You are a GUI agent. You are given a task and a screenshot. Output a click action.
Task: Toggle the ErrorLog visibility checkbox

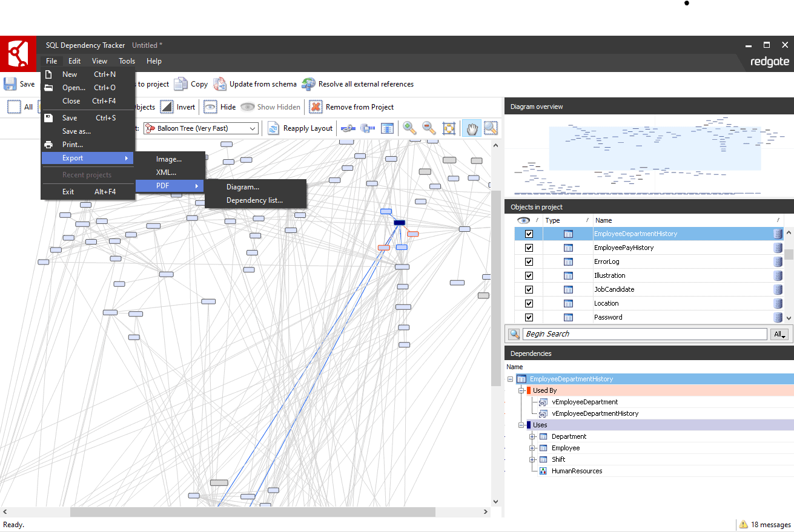(x=529, y=261)
